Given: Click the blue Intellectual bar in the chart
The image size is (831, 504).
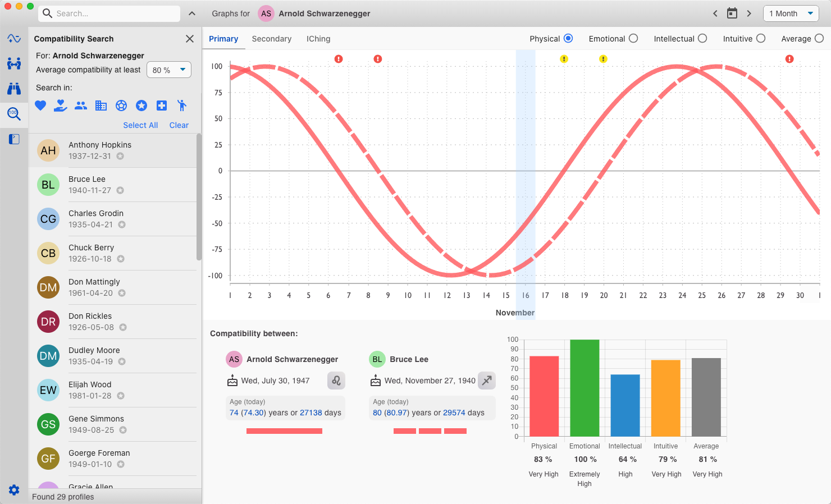Looking at the screenshot, I should tap(625, 405).
